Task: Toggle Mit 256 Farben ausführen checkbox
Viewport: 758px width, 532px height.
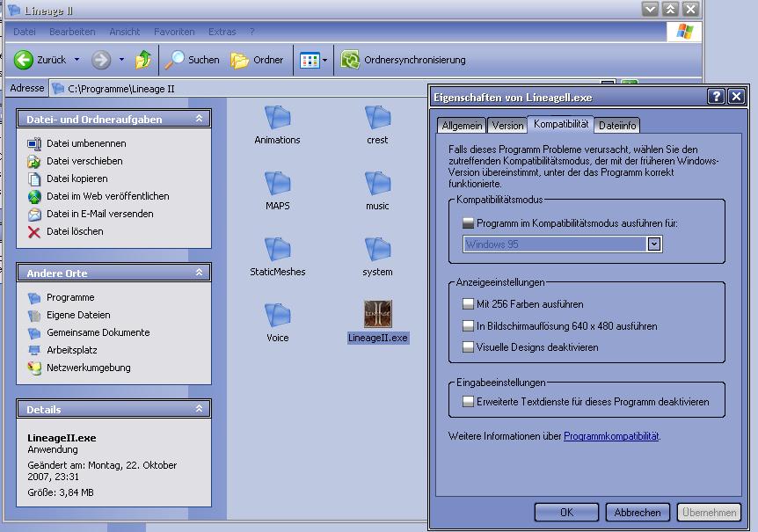Action: tap(468, 304)
